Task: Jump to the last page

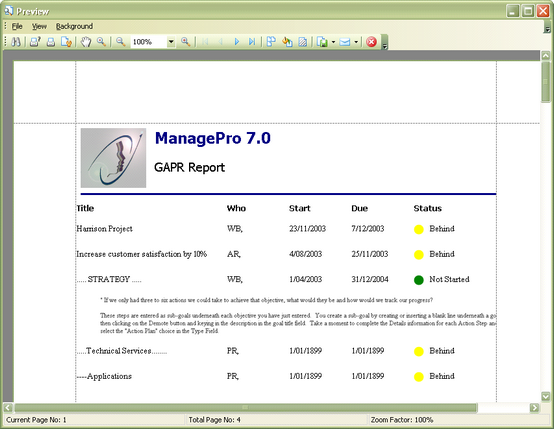Action: click(x=252, y=42)
